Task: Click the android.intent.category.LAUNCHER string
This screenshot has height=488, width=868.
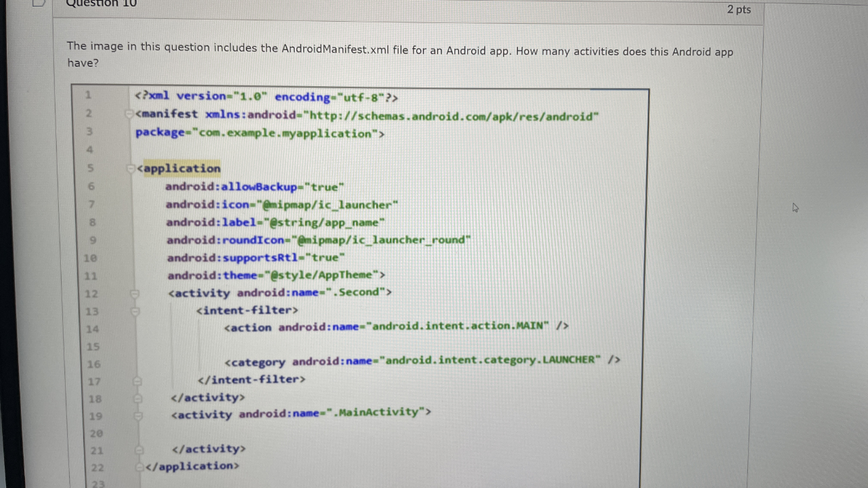Action: click(490, 360)
